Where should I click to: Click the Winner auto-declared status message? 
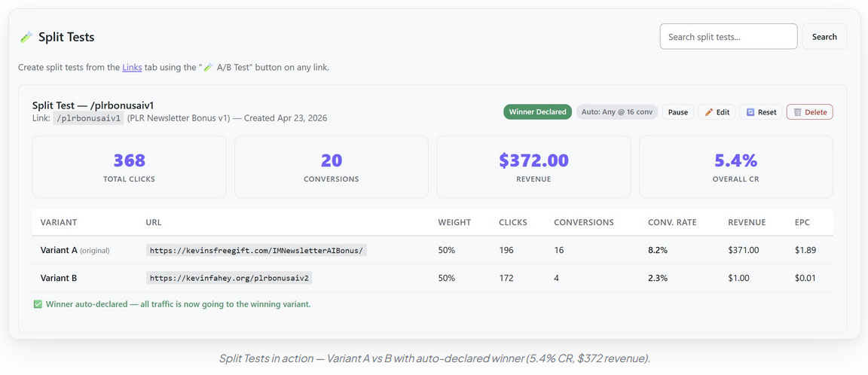(178, 304)
